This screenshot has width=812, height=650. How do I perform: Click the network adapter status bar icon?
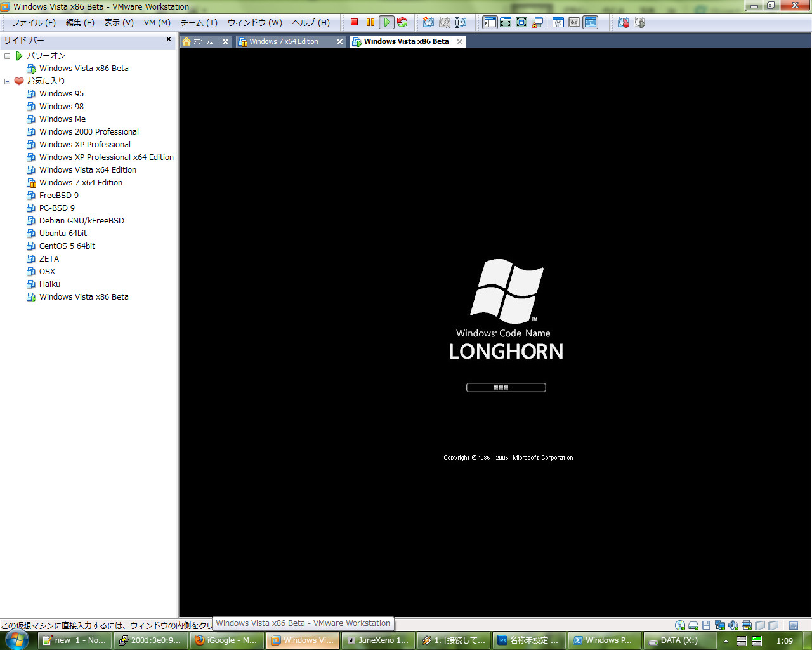(x=720, y=625)
